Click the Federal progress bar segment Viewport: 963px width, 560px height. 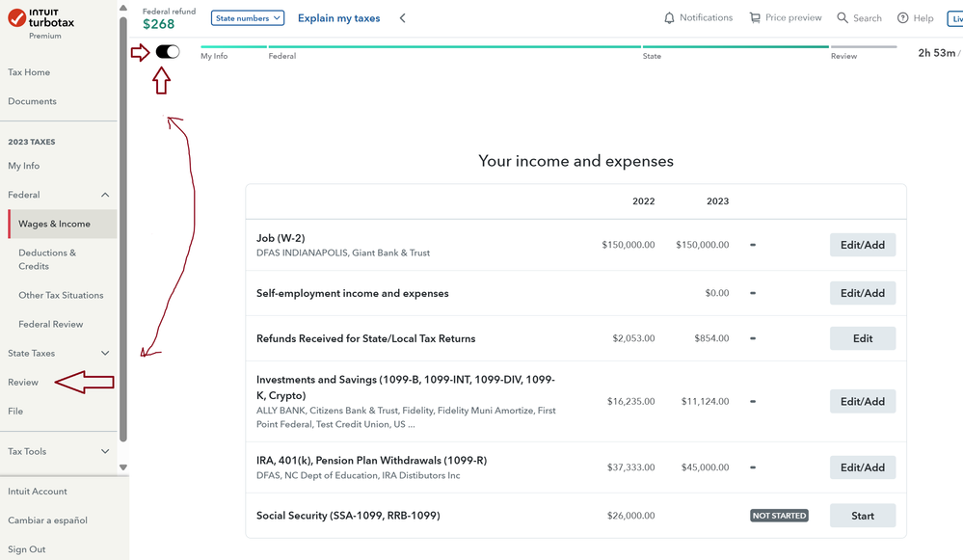pos(454,46)
